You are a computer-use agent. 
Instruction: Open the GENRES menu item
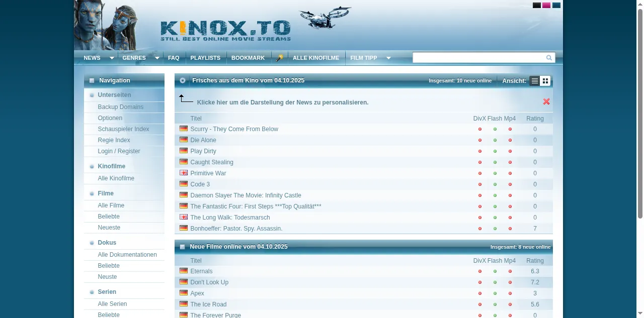pos(134,58)
